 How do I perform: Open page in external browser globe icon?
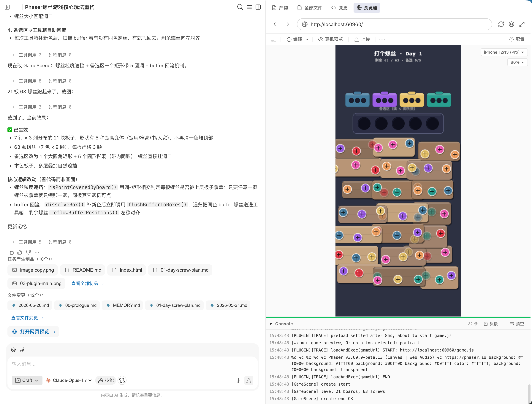[x=511, y=24]
